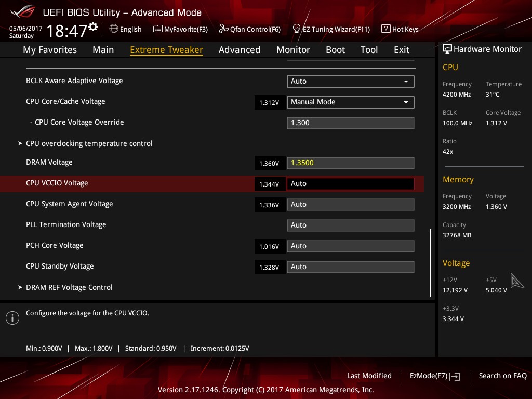Screen dimensions: 532x399
Task: Click the EZ Tuning Wizard bulb icon
Action: [x=296, y=29]
